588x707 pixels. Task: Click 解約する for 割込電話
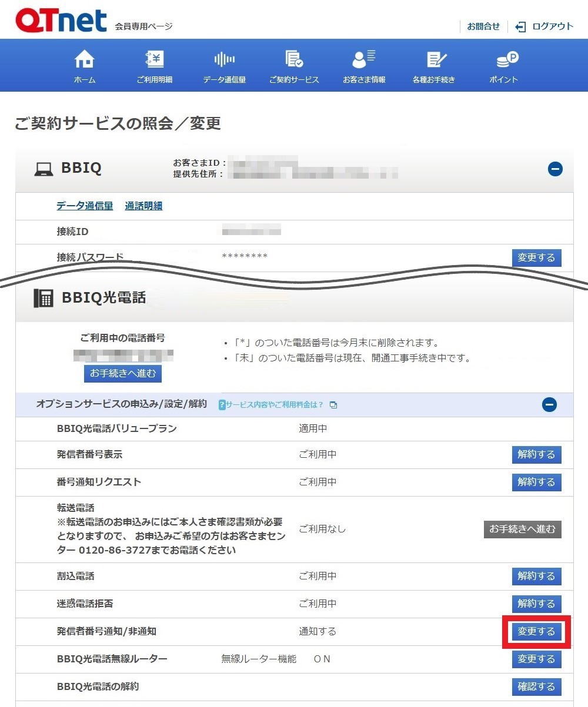click(536, 576)
